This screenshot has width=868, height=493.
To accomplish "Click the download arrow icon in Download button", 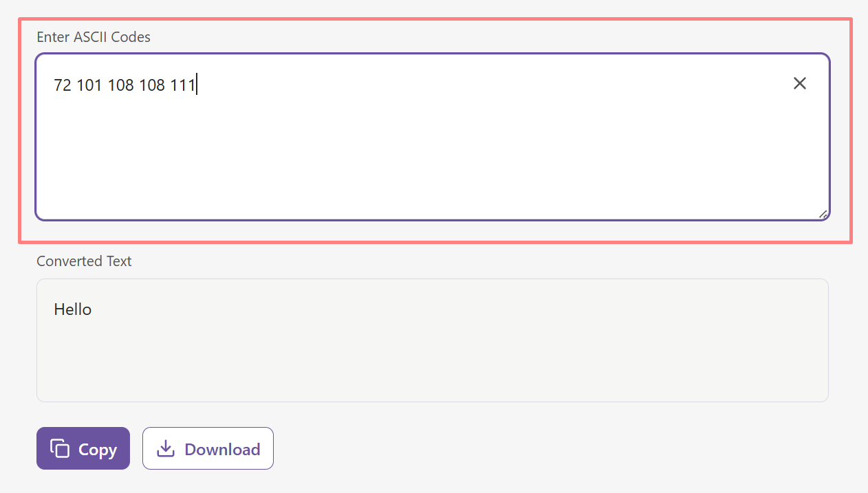I will [165, 448].
